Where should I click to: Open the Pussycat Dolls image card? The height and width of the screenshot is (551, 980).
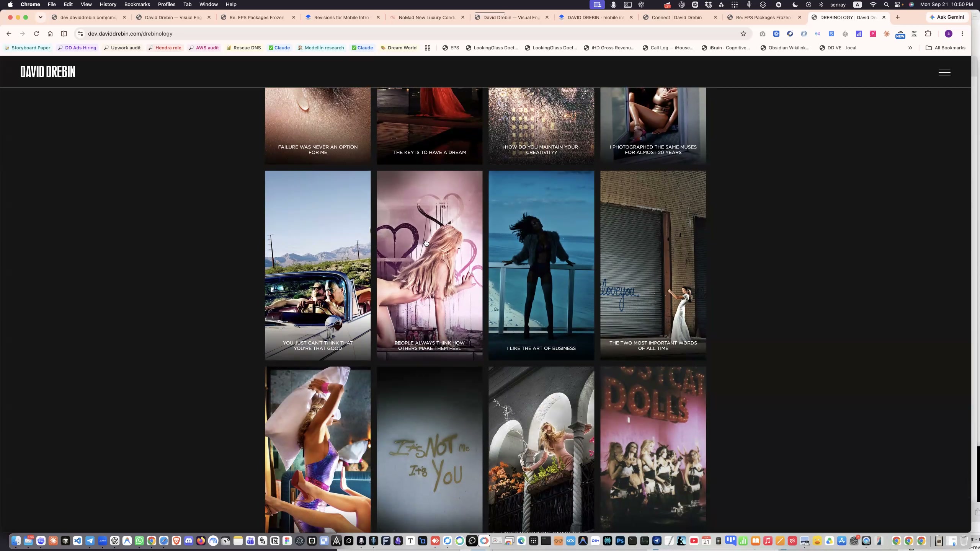(x=653, y=450)
